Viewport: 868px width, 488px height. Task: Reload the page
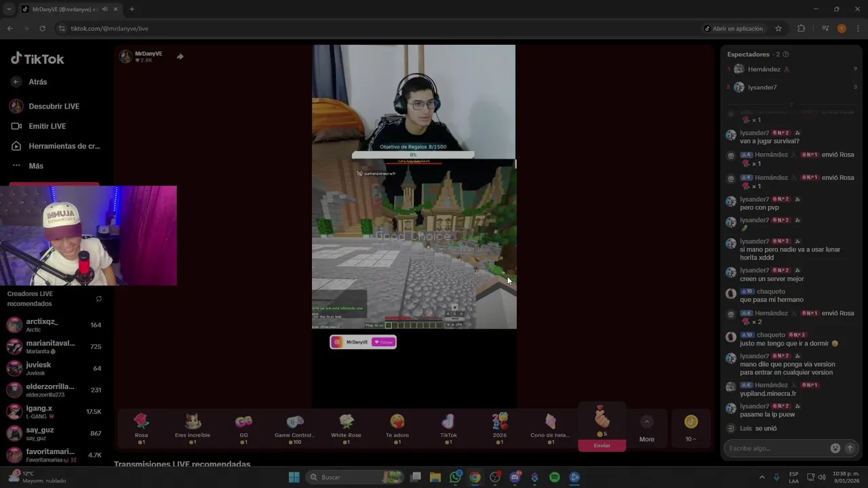coord(42,28)
